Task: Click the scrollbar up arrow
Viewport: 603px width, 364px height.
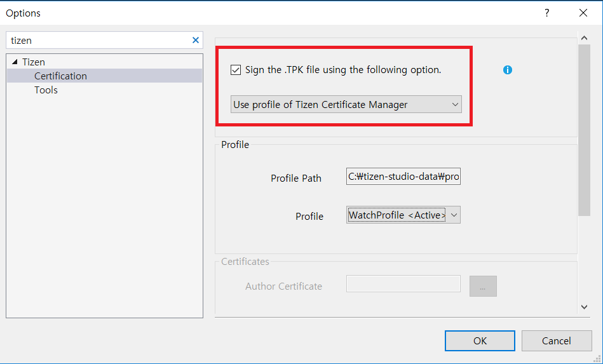Action: pos(585,38)
